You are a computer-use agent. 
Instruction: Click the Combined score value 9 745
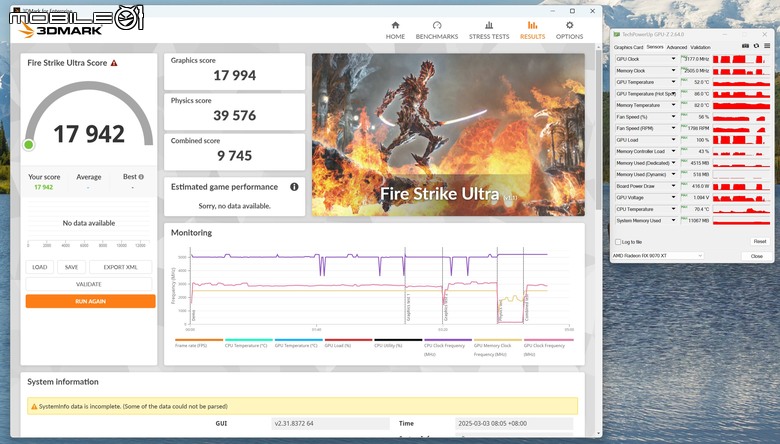(x=234, y=156)
